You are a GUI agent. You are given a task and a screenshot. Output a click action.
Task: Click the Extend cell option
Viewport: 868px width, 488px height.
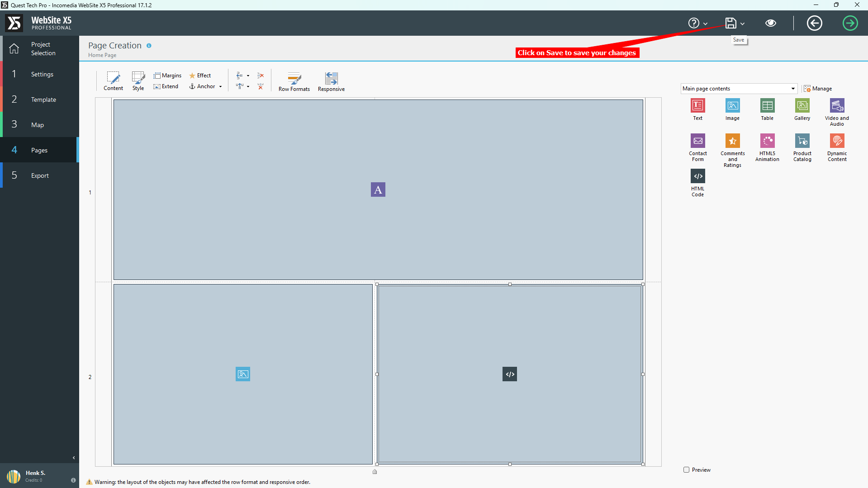166,86
